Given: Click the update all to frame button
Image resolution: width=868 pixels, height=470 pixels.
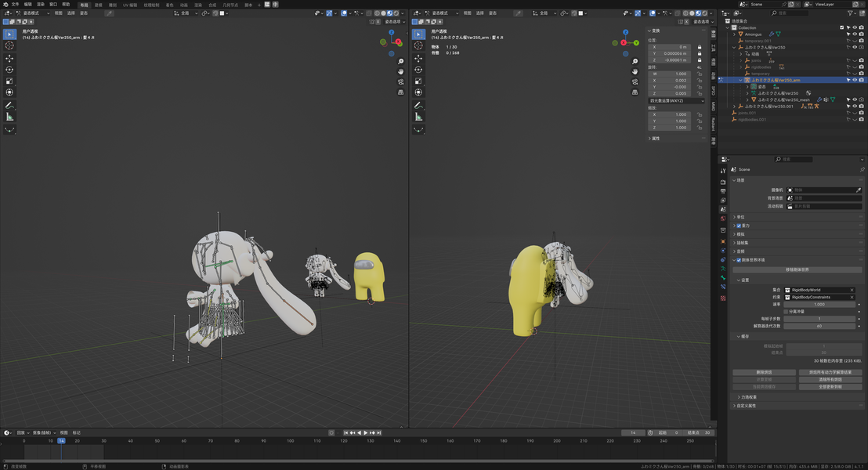Looking at the screenshot, I should [830, 387].
